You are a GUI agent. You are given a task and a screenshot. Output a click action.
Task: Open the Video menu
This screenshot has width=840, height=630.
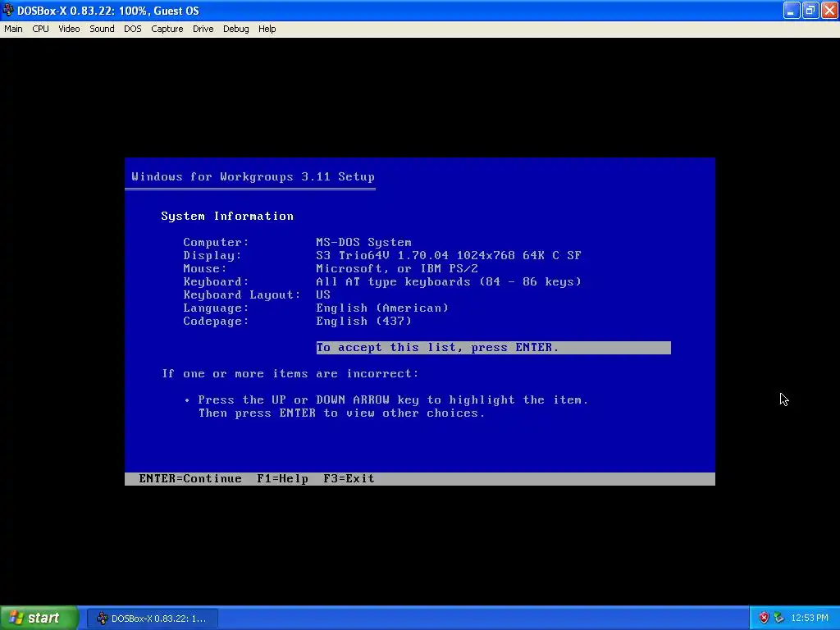point(69,29)
